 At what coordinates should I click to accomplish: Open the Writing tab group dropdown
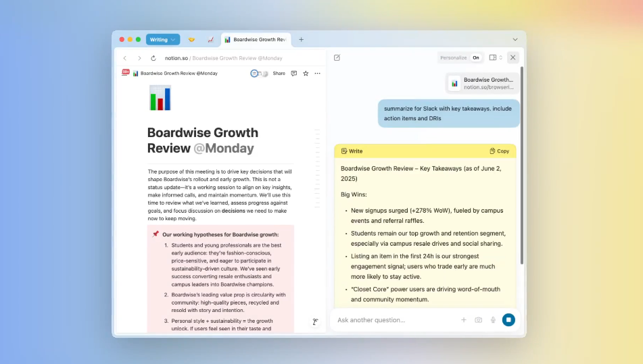click(163, 39)
